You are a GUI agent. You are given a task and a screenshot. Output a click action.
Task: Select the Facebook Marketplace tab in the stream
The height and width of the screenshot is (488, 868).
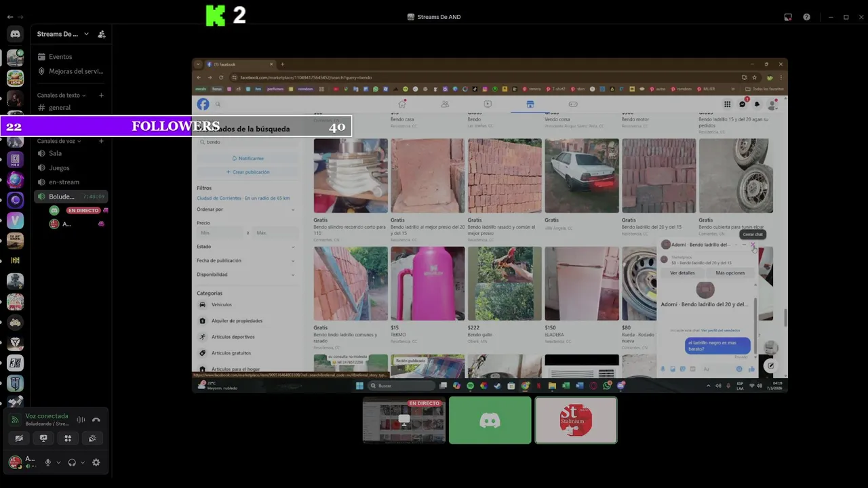(x=530, y=104)
